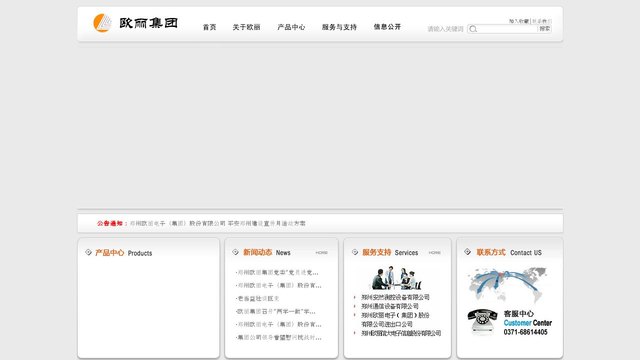Click the 欧丽集团 brand text in header

[x=149, y=23]
